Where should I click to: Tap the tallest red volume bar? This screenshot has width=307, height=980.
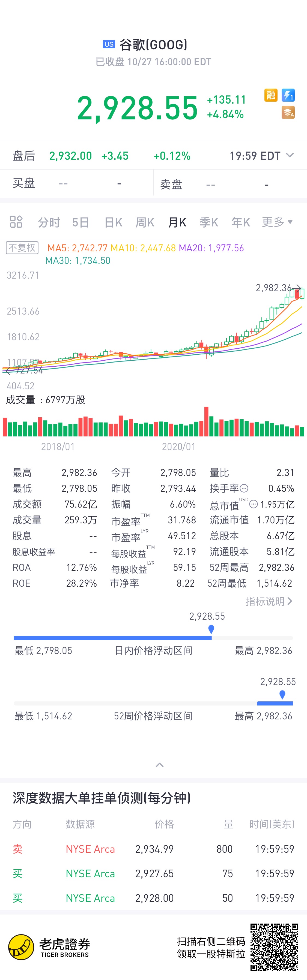[x=207, y=421]
